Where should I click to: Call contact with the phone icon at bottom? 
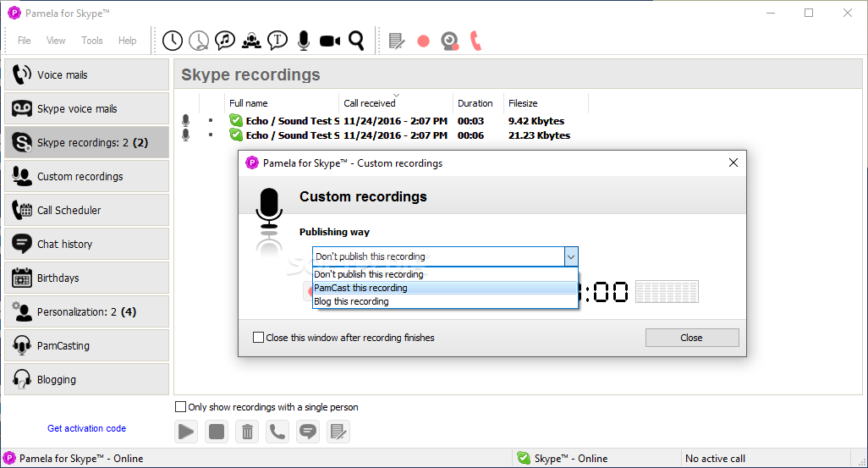[277, 432]
